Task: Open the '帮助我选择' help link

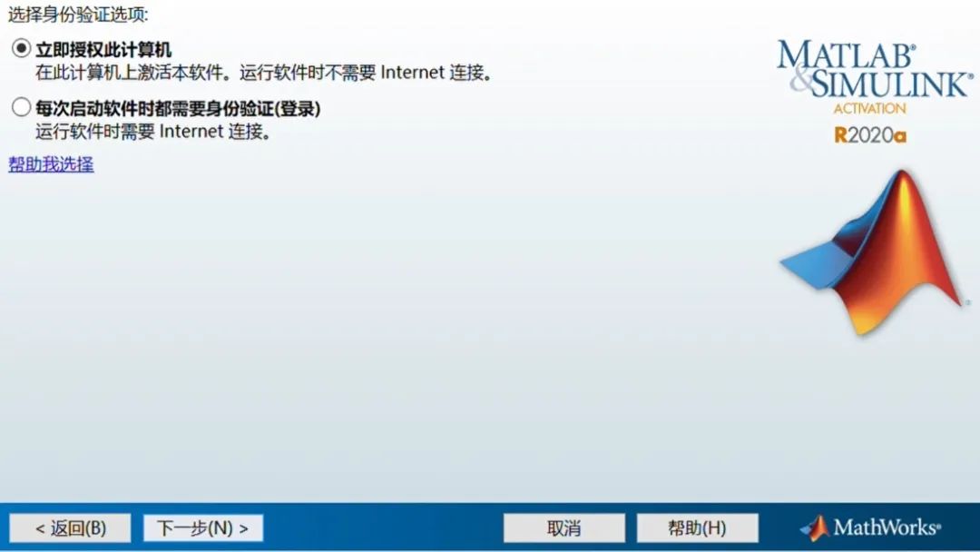Action: point(51,164)
